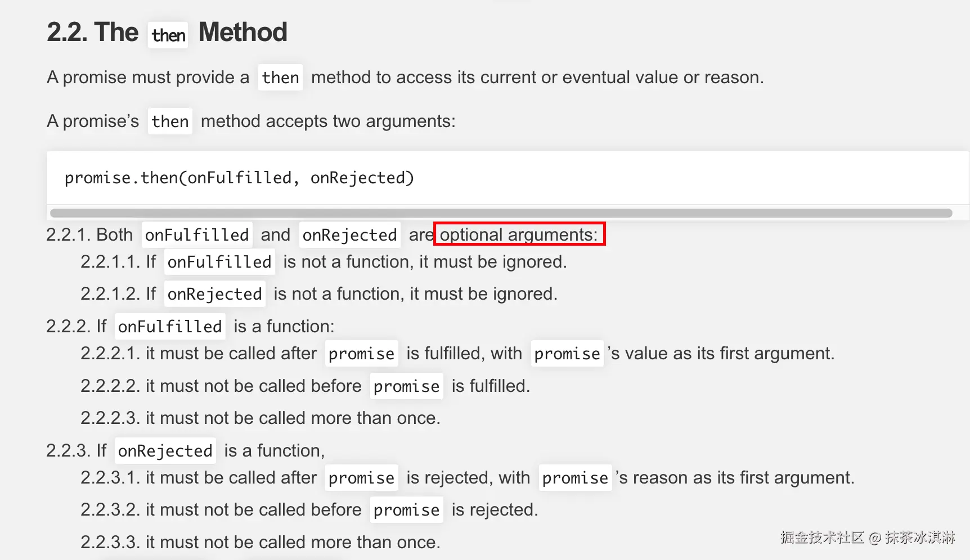Click "then" code in "must provide a" sentence
Screen dimensions: 970x560
[x=280, y=78]
